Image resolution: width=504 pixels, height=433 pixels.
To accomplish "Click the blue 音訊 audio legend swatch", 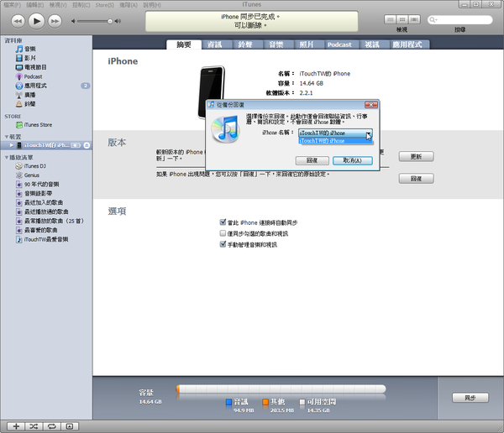I will coord(228,402).
